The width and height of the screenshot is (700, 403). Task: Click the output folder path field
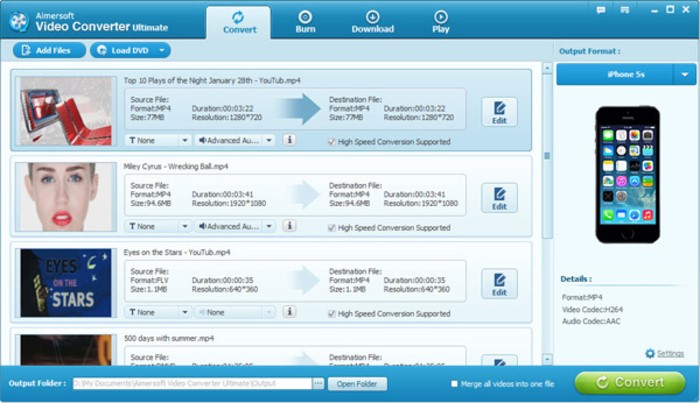pos(192,383)
